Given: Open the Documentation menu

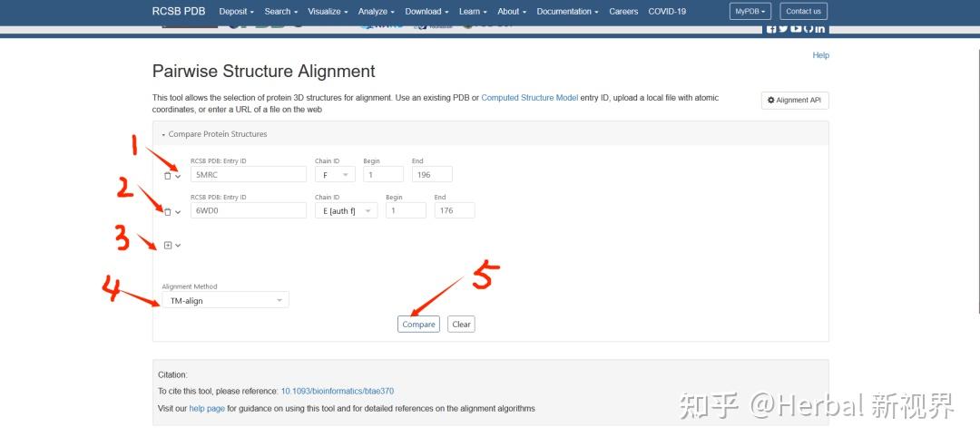Looking at the screenshot, I should 567,11.
